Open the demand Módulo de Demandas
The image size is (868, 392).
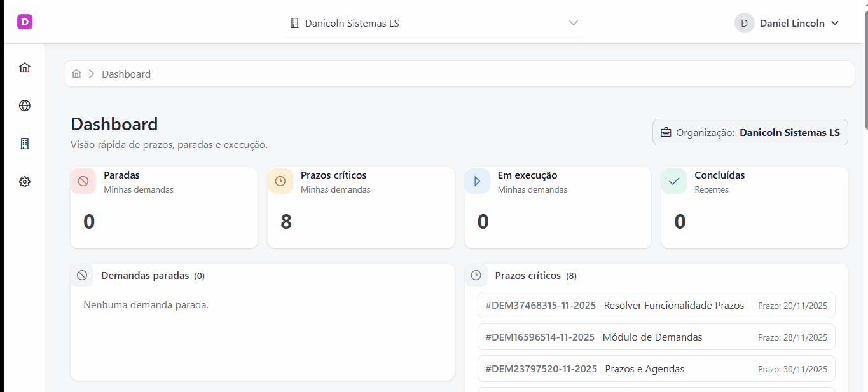(656, 337)
